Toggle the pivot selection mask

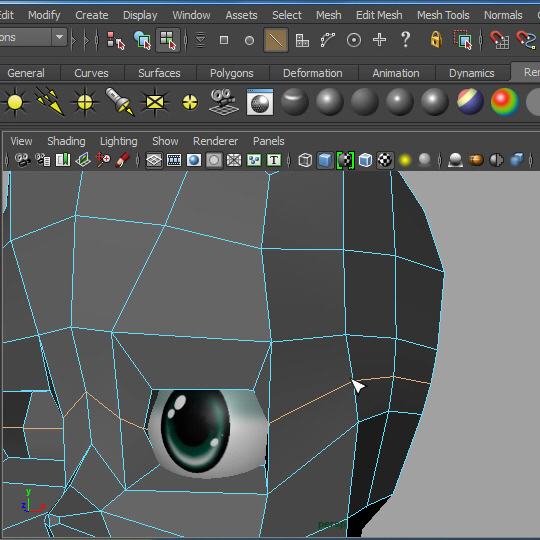click(354, 40)
